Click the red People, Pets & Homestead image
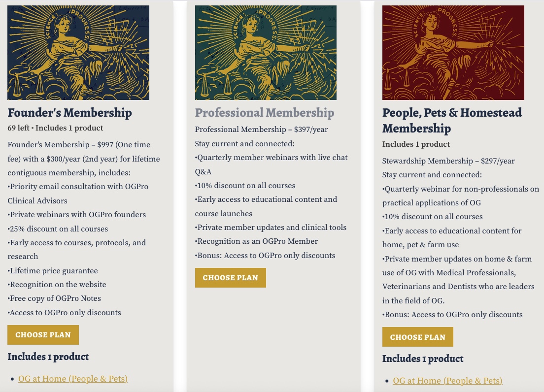The height and width of the screenshot is (392, 544). [x=453, y=53]
